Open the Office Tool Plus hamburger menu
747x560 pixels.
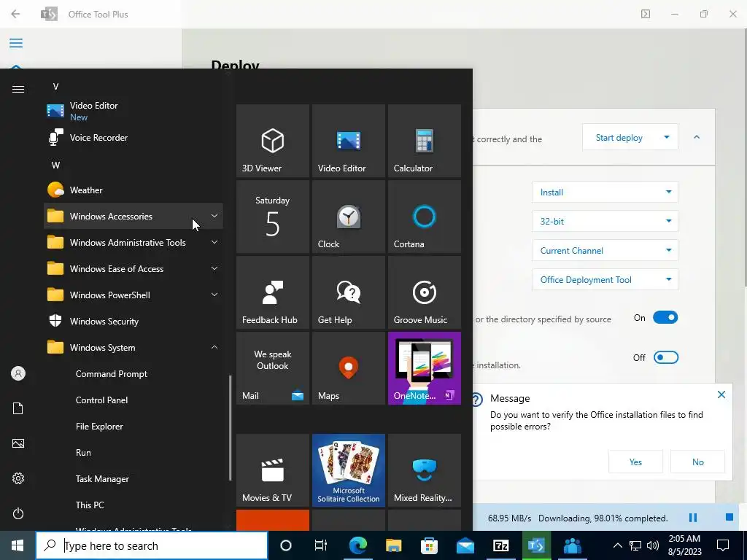click(16, 43)
